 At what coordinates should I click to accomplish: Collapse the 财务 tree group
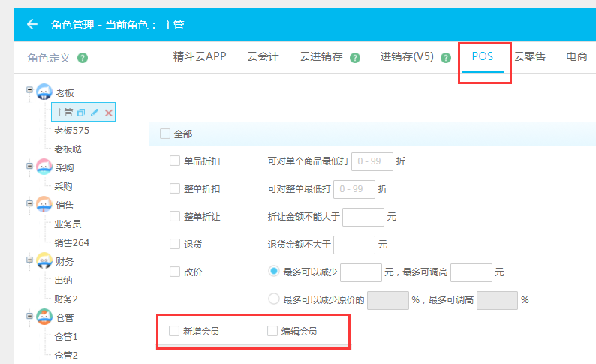pos(30,258)
